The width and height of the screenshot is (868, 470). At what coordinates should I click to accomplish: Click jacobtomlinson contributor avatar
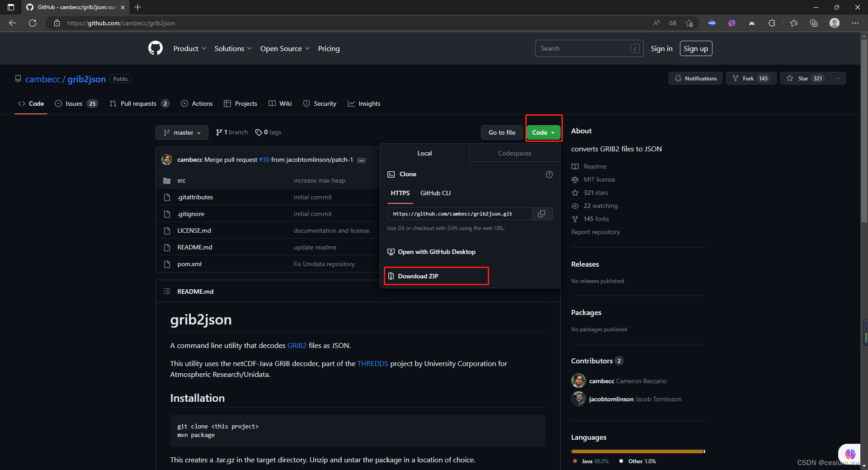(x=579, y=399)
